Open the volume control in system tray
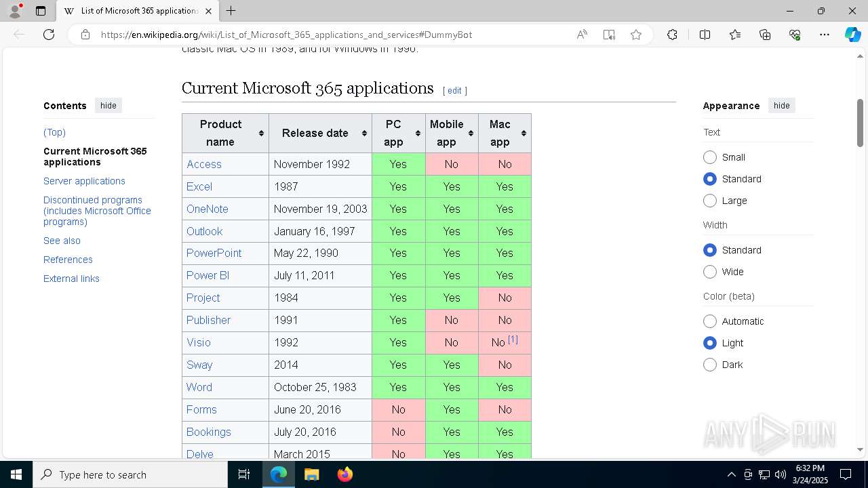 [x=781, y=474]
